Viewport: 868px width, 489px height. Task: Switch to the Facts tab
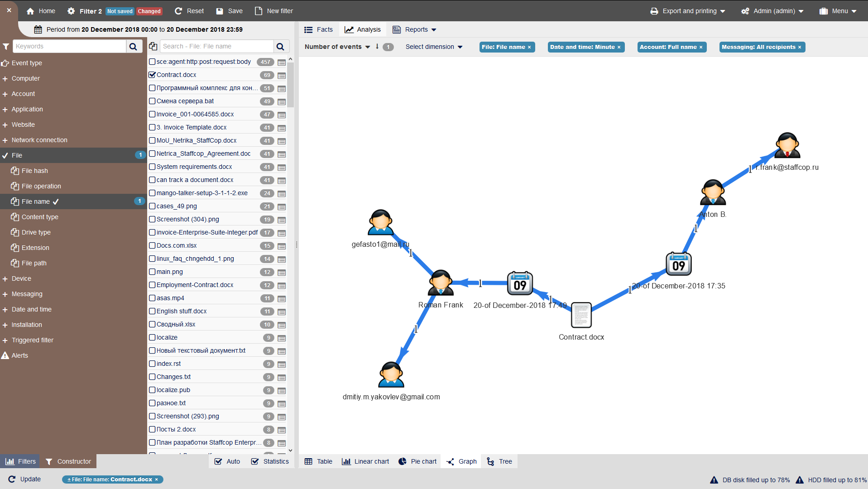point(319,29)
